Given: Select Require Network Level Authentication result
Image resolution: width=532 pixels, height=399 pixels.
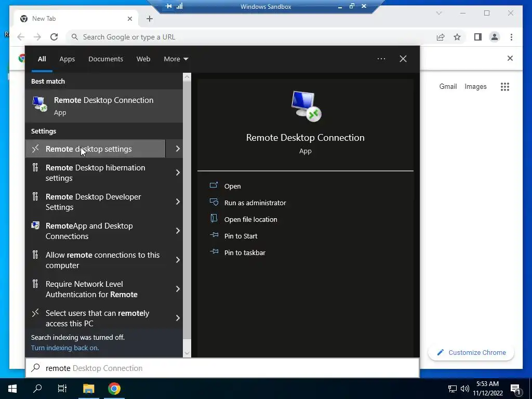Looking at the screenshot, I should point(96,289).
